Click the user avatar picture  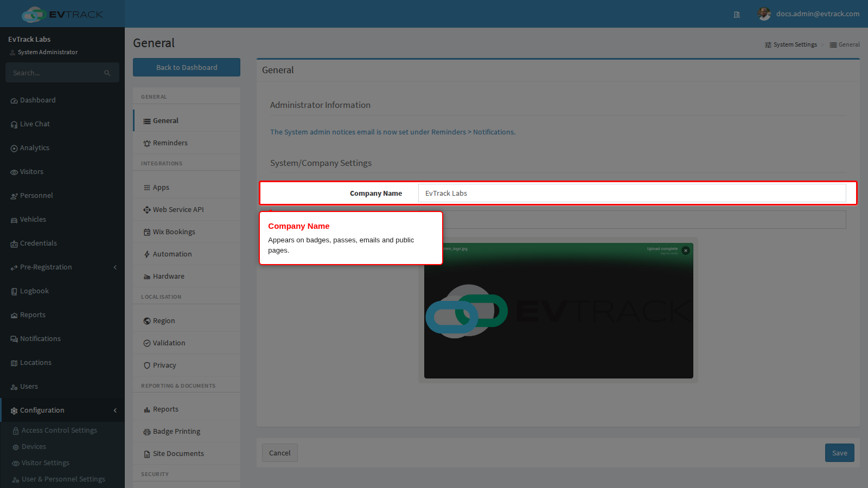coord(764,14)
